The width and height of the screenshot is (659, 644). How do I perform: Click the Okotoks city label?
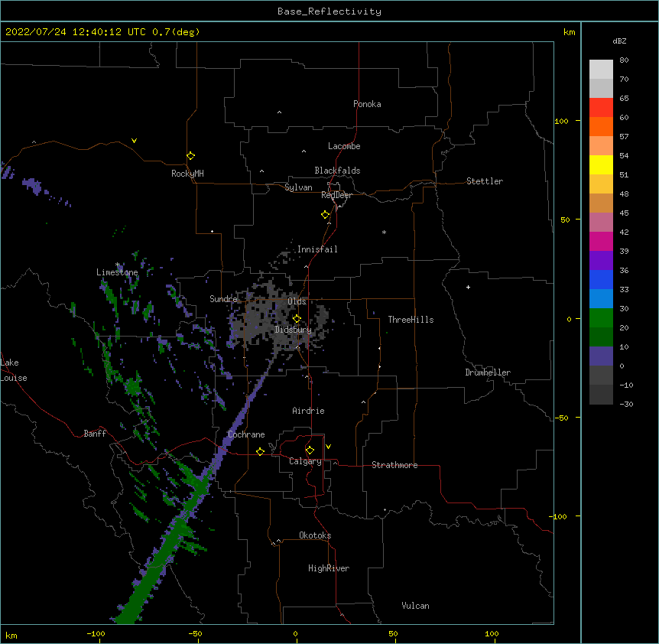coord(315,535)
